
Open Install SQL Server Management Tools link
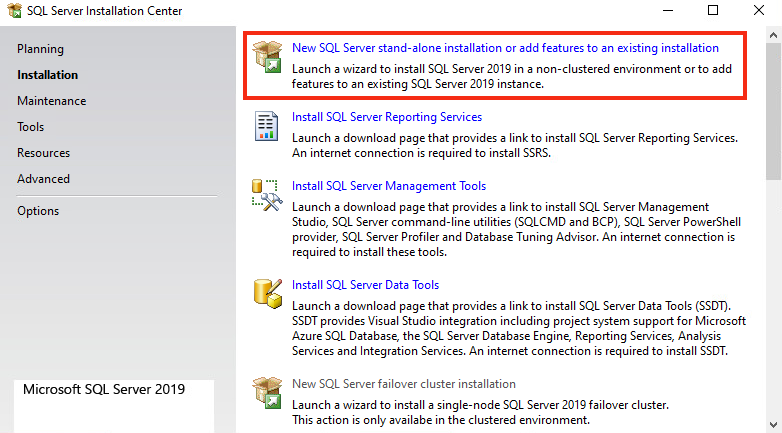click(x=389, y=186)
